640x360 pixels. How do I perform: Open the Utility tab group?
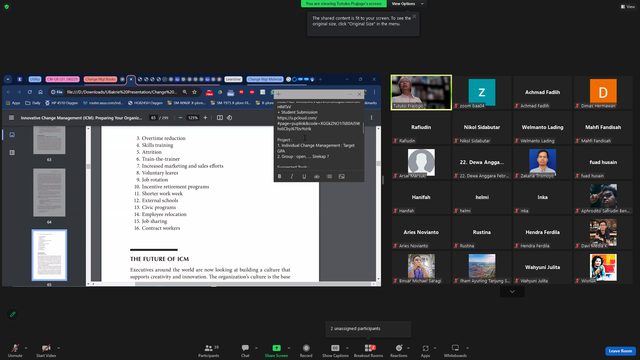pos(35,79)
